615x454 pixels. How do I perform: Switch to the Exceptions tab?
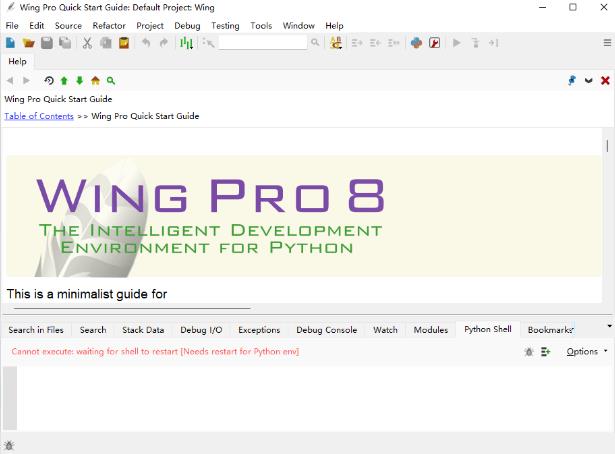[259, 330]
